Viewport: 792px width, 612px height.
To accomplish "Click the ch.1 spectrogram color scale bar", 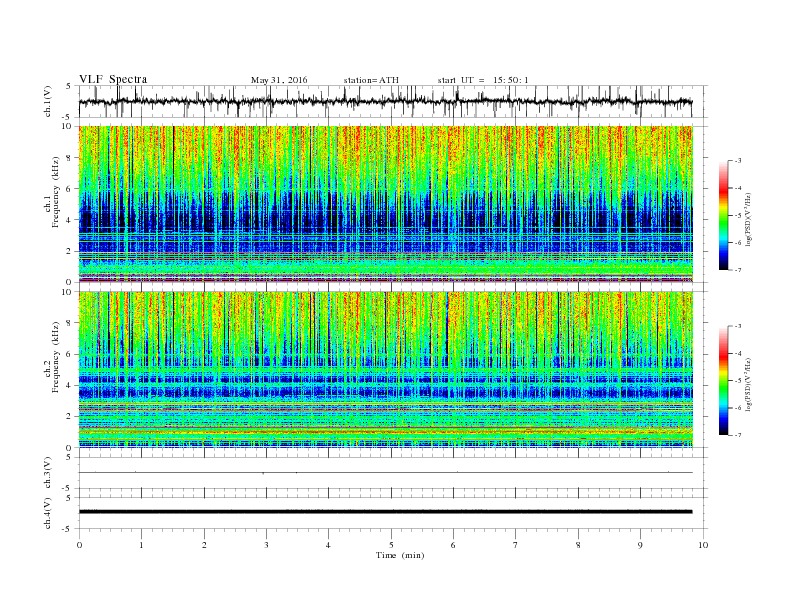I will coord(723,216).
